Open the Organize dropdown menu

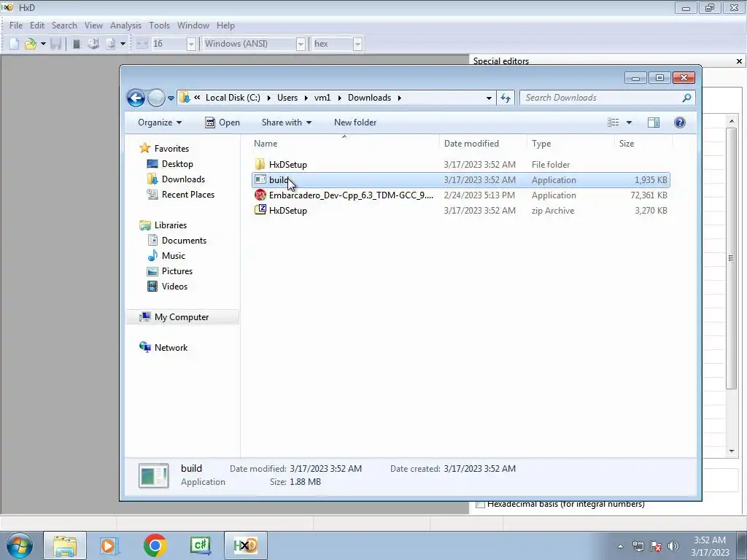(160, 122)
